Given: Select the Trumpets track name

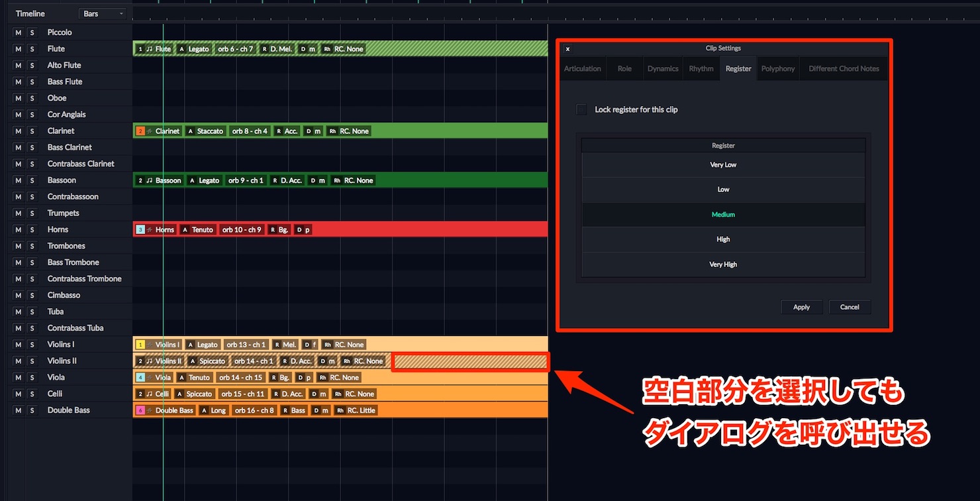Looking at the screenshot, I should [x=63, y=213].
